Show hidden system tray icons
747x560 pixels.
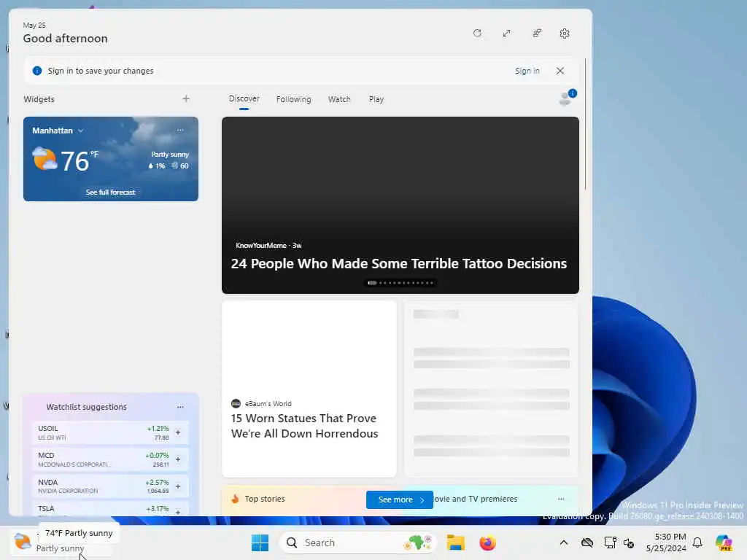pyautogui.click(x=564, y=542)
